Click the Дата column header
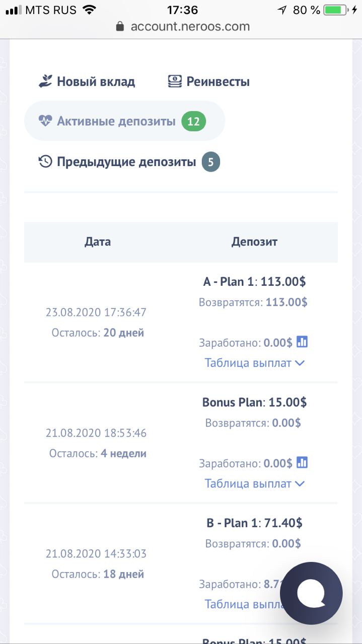 (x=98, y=242)
